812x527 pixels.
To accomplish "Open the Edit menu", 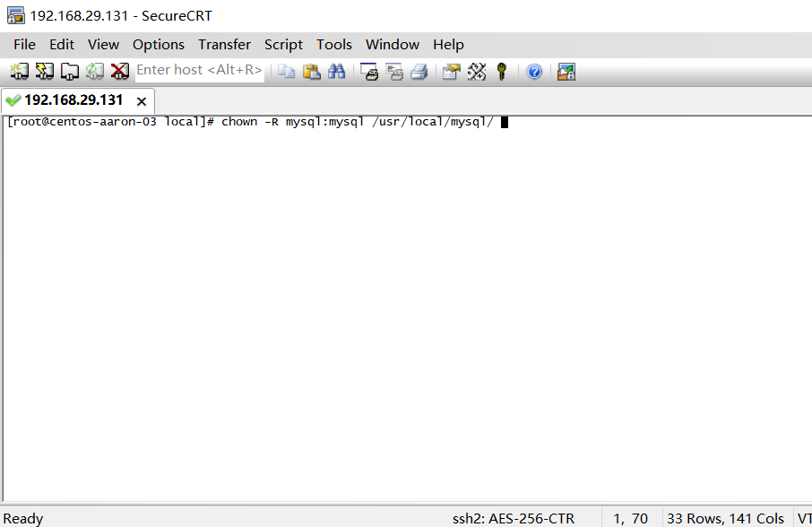I will [62, 45].
